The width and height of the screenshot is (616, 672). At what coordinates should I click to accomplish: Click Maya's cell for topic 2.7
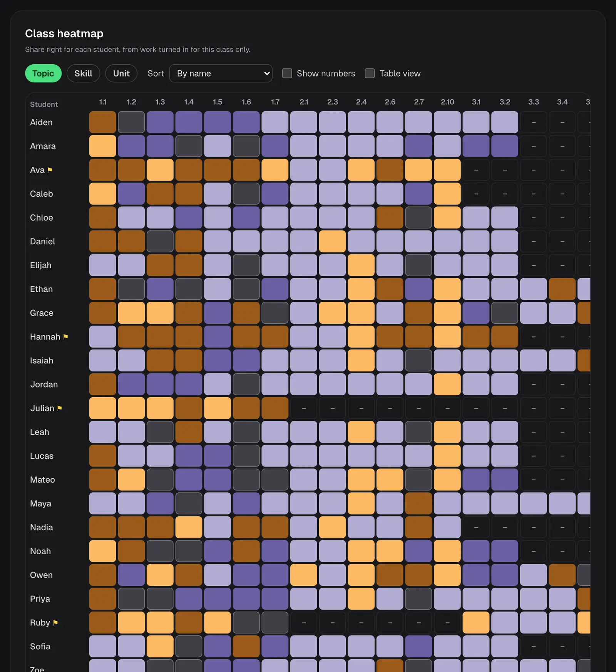(x=419, y=503)
